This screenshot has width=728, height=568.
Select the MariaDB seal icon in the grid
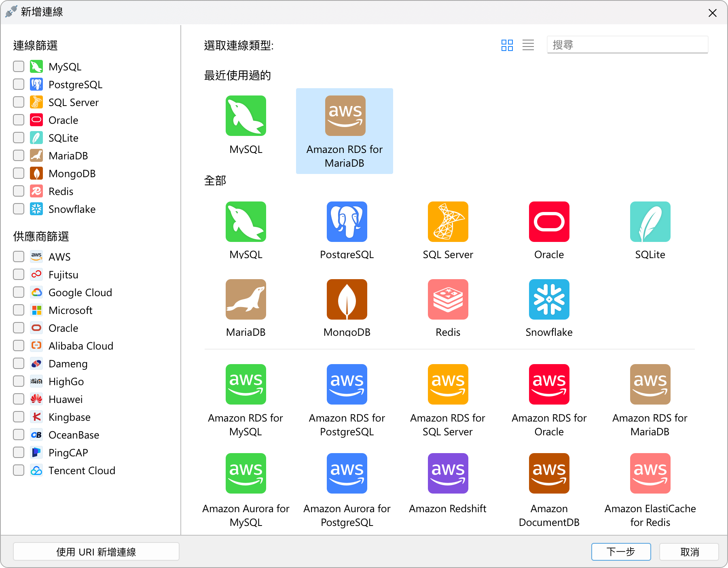[x=246, y=299]
